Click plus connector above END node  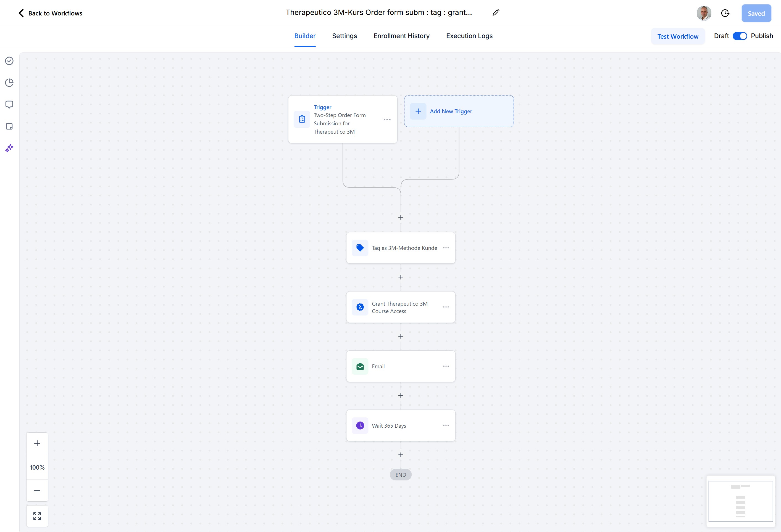point(401,455)
